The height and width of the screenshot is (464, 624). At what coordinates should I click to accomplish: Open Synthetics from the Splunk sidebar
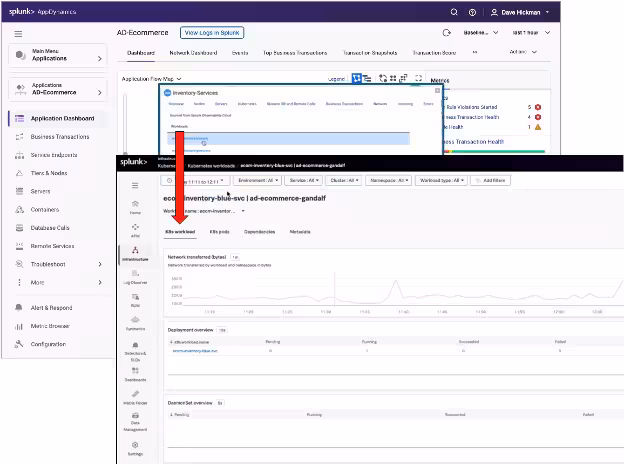pos(135,322)
